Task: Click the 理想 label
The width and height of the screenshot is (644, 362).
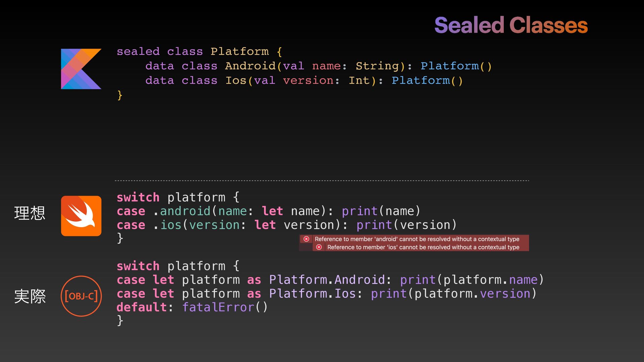Action: click(x=30, y=213)
